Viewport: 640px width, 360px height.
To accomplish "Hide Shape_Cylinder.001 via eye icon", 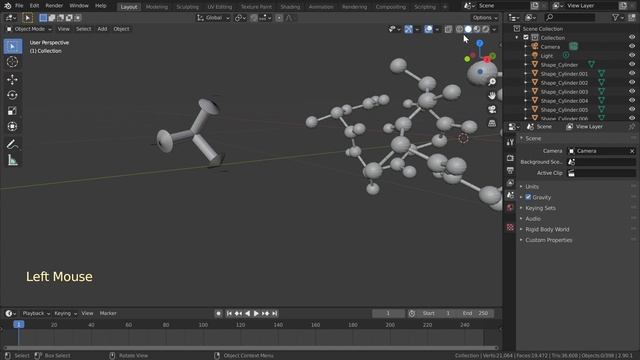I will click(632, 73).
